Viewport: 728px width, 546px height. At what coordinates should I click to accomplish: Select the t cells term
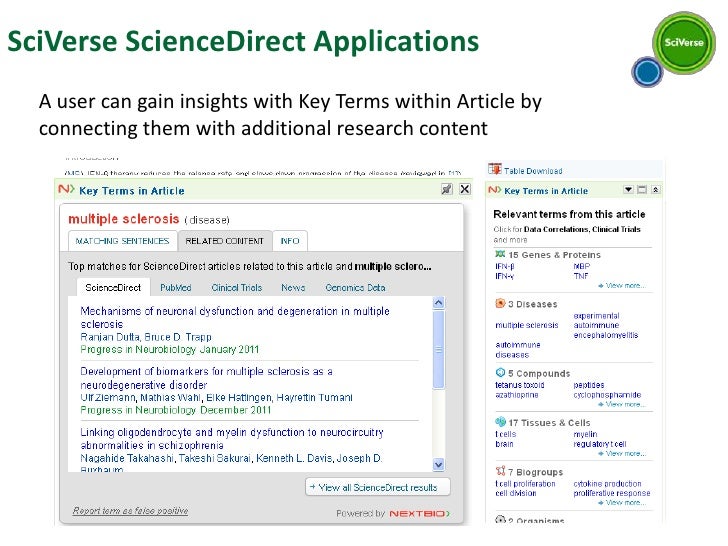[506, 435]
